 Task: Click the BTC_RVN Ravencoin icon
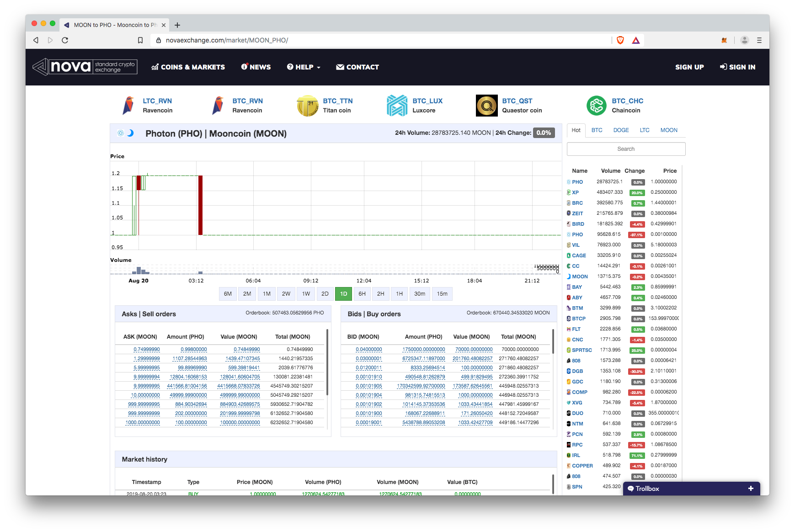point(218,106)
